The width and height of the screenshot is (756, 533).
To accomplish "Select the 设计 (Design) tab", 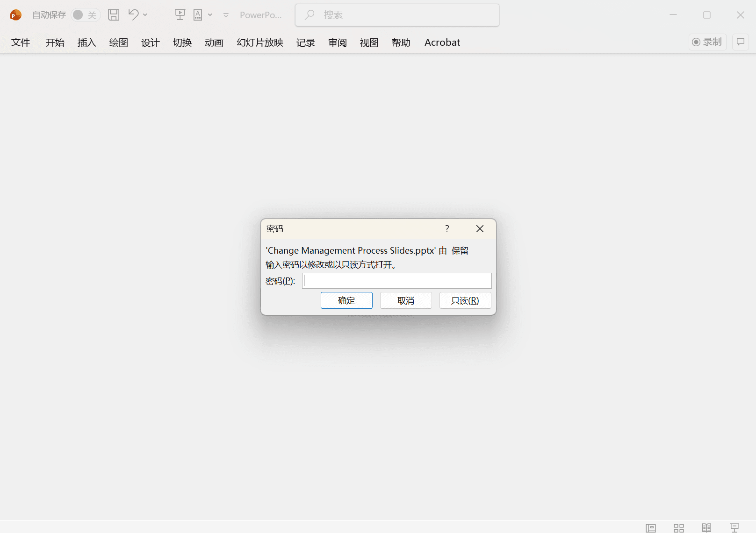I will 151,43.
